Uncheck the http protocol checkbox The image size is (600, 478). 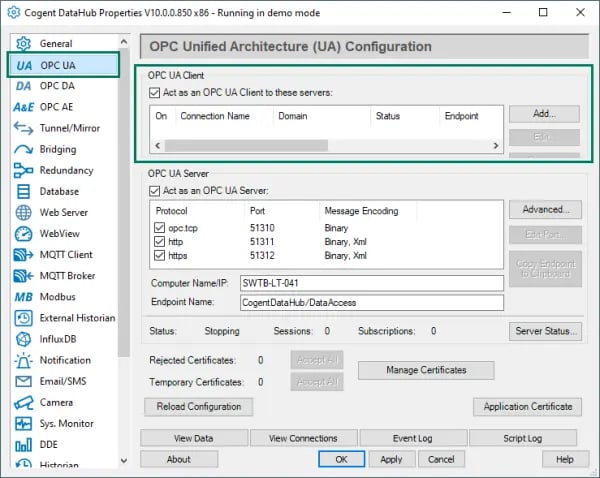(160, 241)
